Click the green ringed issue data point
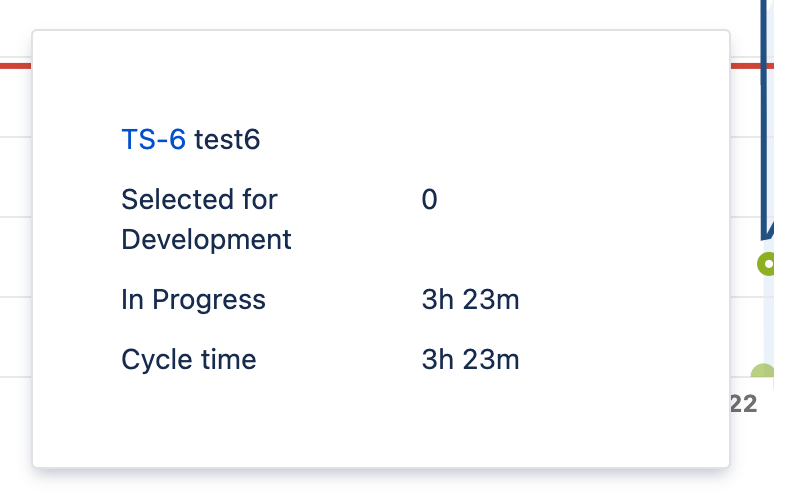 point(768,264)
